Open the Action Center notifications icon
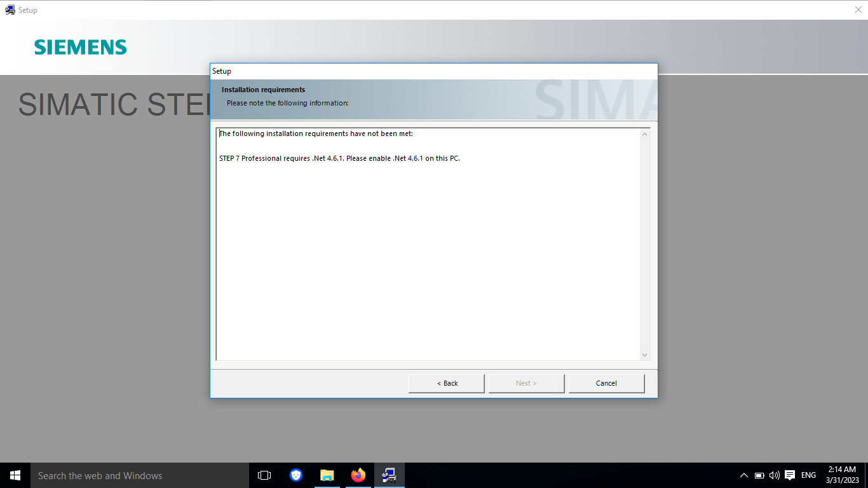 (x=790, y=475)
